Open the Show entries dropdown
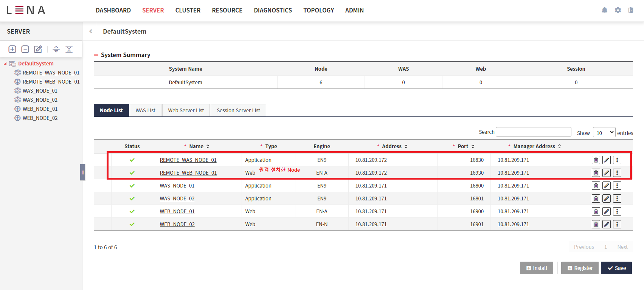The height and width of the screenshot is (290, 644). (x=604, y=133)
